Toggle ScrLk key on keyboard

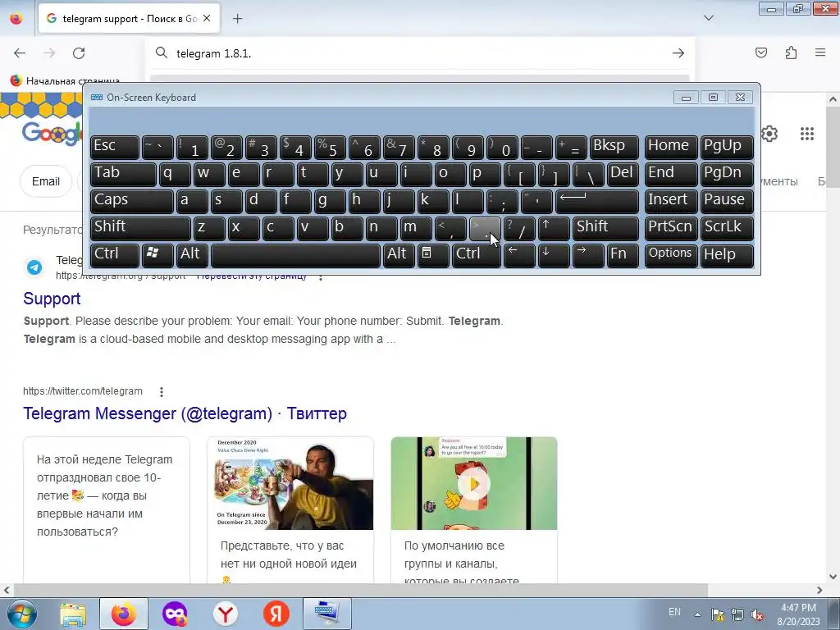point(727,228)
